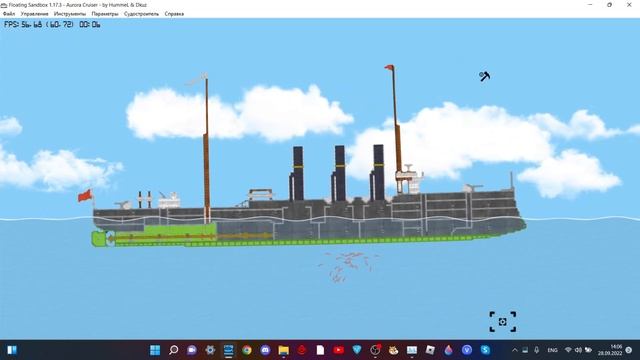Open the cat face taskbar app

(393, 350)
